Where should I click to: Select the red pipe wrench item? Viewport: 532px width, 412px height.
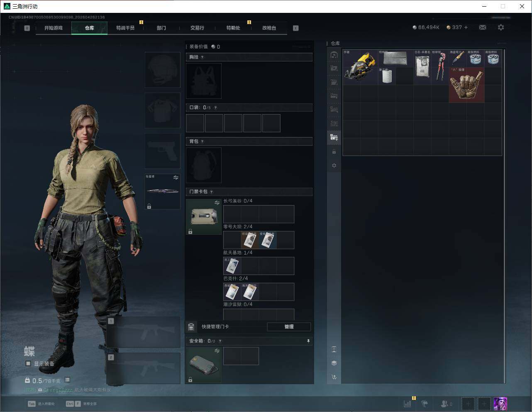[440, 67]
